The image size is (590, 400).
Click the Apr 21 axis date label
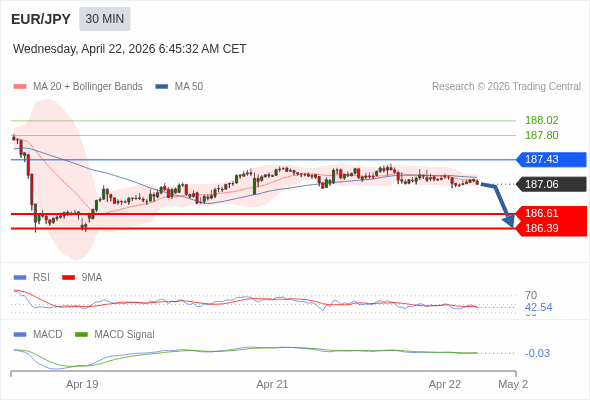[x=272, y=385]
